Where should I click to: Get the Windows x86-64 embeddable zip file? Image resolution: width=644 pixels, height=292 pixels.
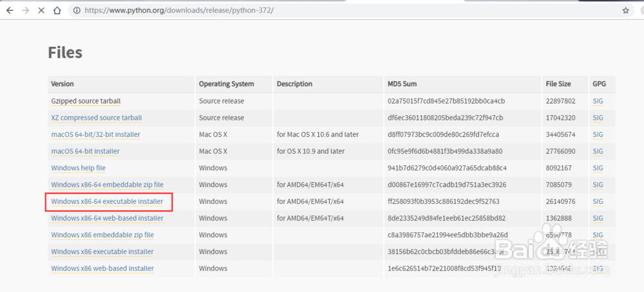pyautogui.click(x=107, y=185)
